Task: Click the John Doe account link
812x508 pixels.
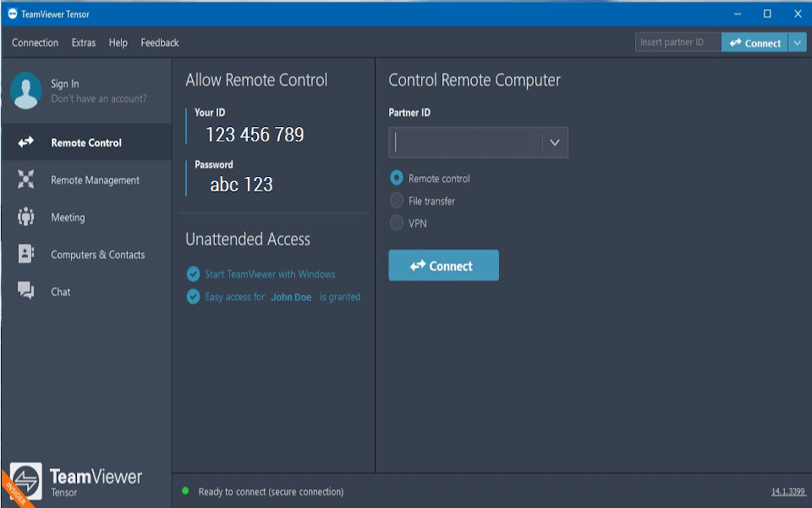Action: point(291,297)
